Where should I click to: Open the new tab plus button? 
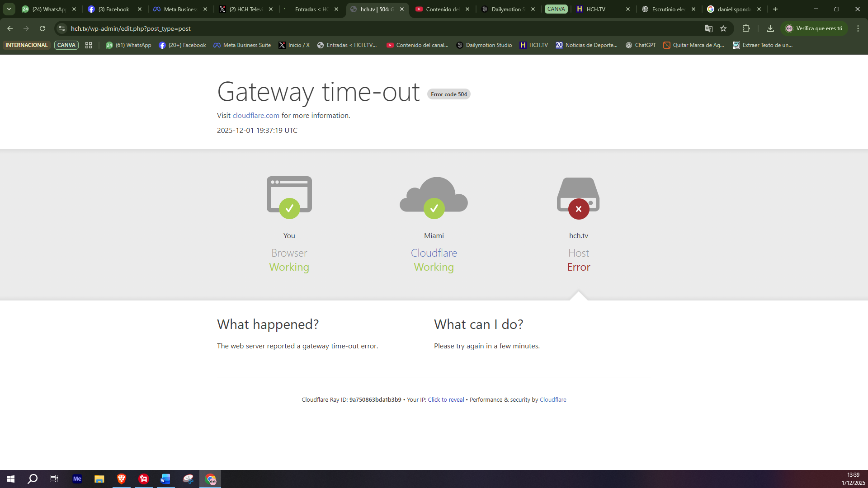pyautogui.click(x=775, y=9)
